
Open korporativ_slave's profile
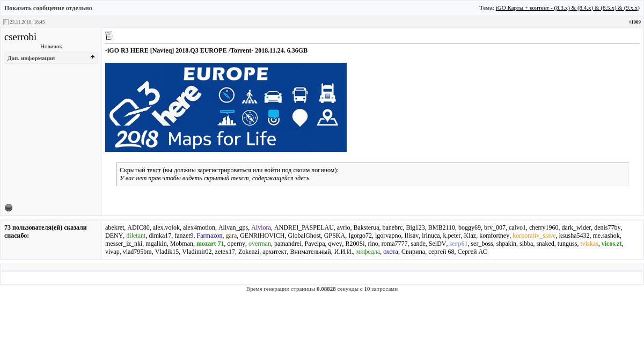pos(534,236)
